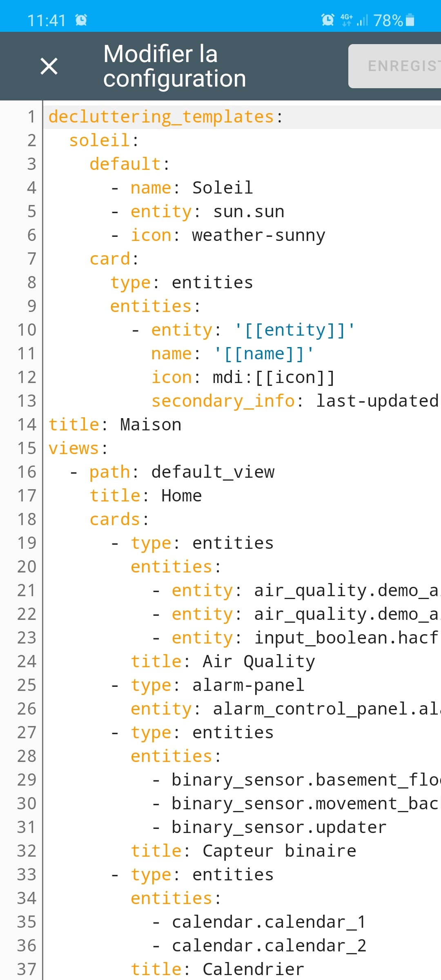441x980 pixels.
Task: Place cursor on 'weather-sunny' icon value
Action: click(x=258, y=236)
